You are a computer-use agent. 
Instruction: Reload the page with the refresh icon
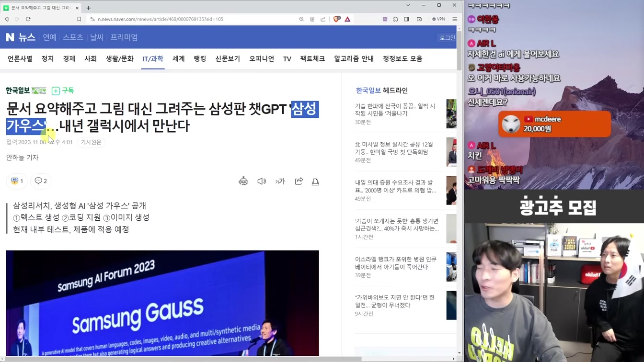(28, 19)
